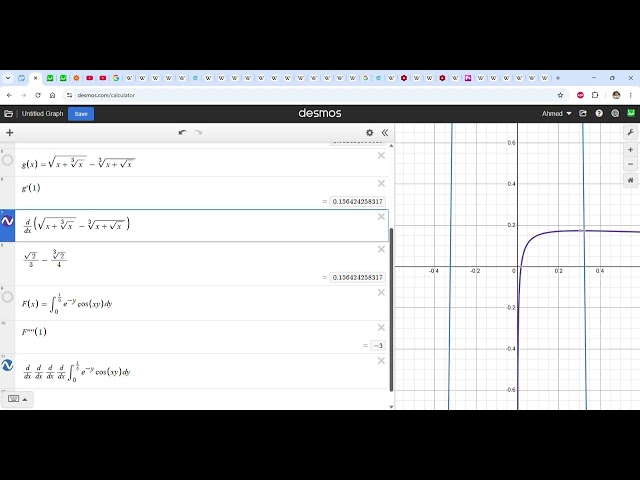Screen dimensions: 640x480
Task: Collapse the expression list with double chevron
Action: coord(384,133)
